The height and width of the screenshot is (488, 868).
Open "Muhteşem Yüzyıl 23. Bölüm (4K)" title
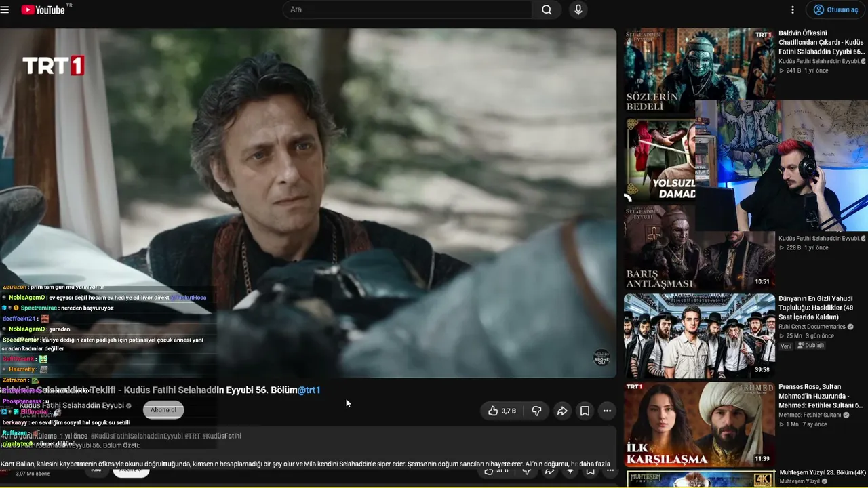823,472
